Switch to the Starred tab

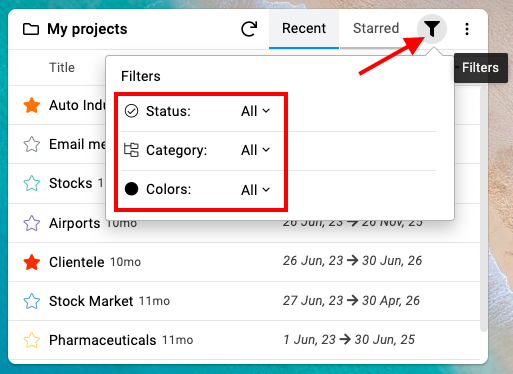click(376, 29)
